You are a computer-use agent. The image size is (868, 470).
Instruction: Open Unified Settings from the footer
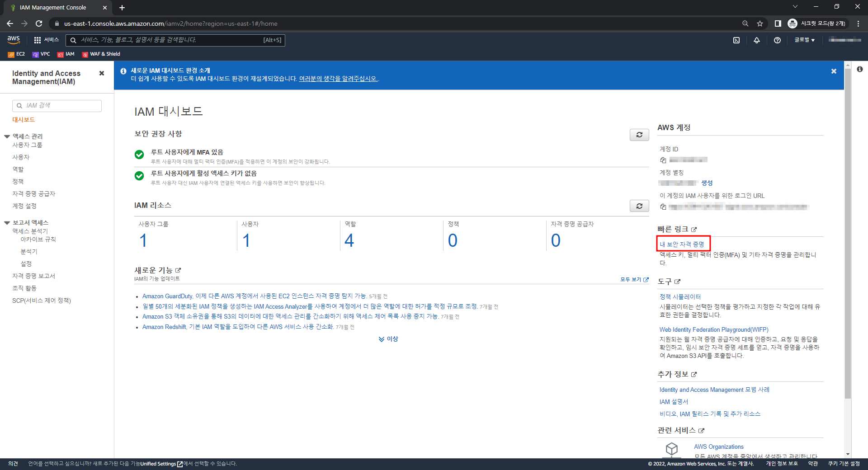point(161,464)
